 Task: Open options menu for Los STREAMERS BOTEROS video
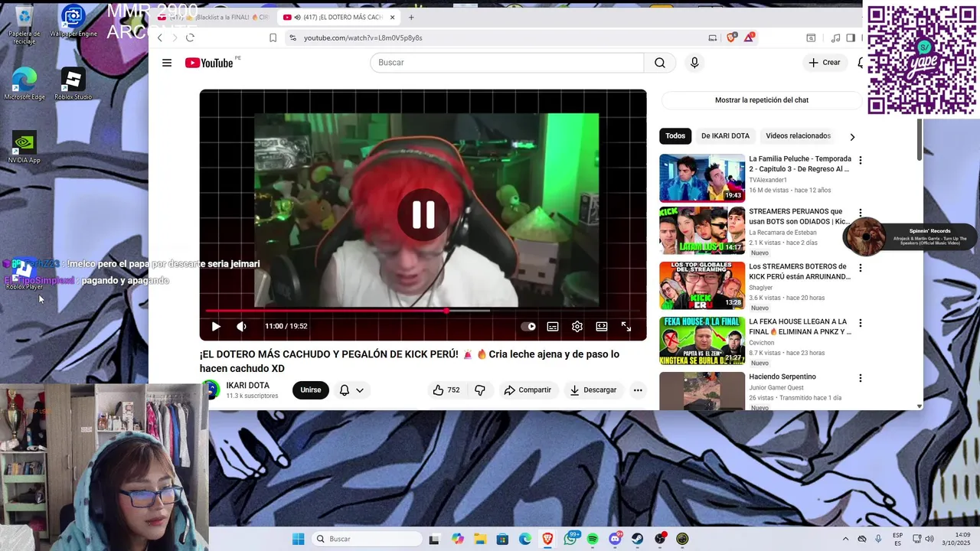(x=860, y=268)
